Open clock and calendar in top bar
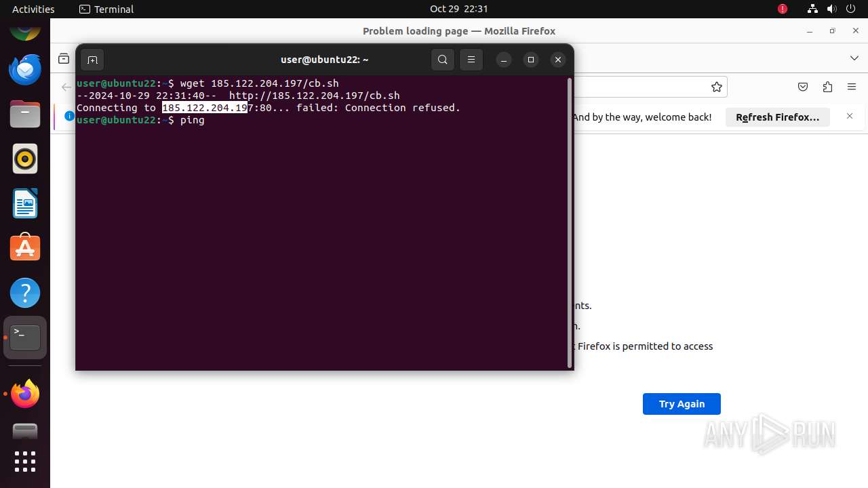Image resolution: width=868 pixels, height=488 pixels. click(x=459, y=9)
